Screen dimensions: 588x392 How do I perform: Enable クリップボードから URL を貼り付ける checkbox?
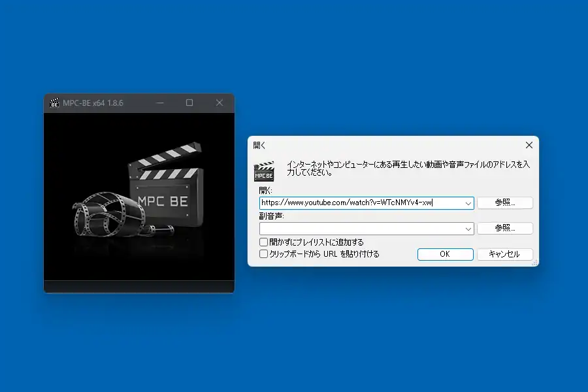click(x=264, y=254)
